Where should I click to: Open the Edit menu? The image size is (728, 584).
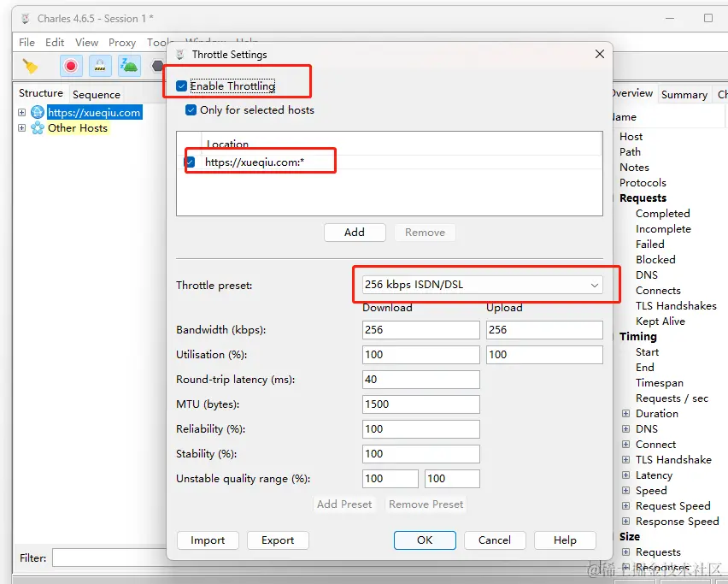coord(55,42)
